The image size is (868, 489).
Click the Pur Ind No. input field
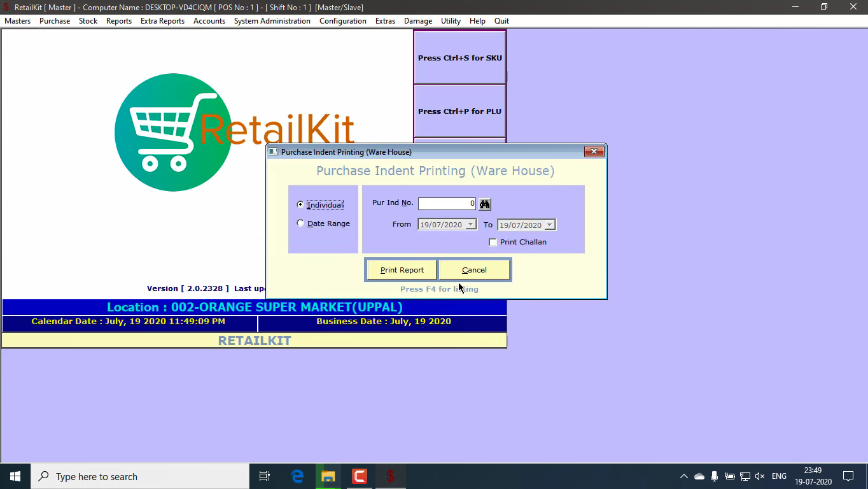[x=447, y=204]
